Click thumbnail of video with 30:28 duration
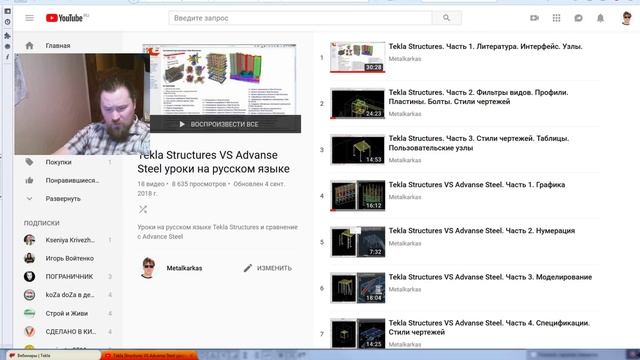640x360 pixels. [x=358, y=57]
